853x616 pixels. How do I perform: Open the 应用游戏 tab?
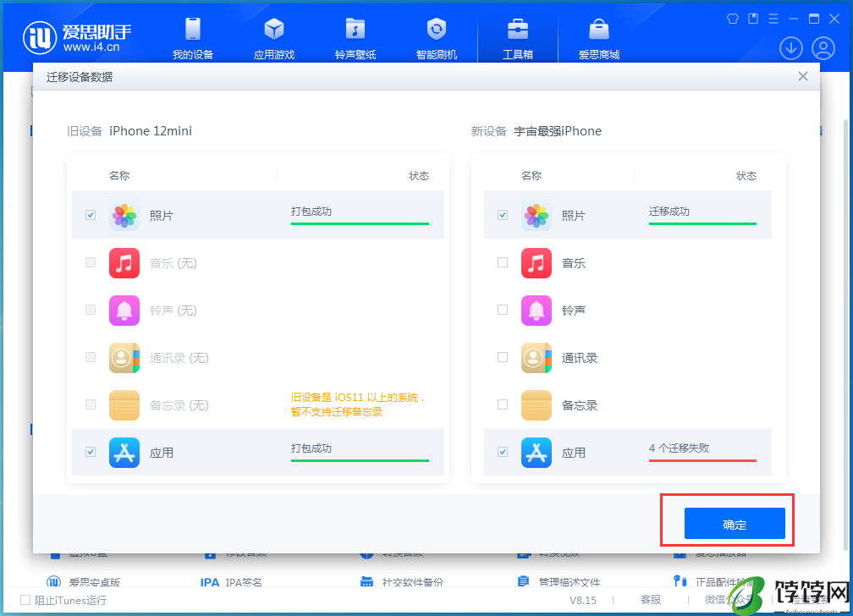[x=273, y=38]
